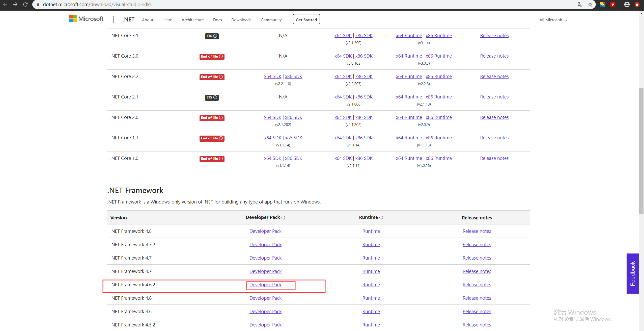Download x86 SDK v2.1.806 for .NET Core 2.1
The width and height of the screenshot is (644, 331).
pos(364,97)
